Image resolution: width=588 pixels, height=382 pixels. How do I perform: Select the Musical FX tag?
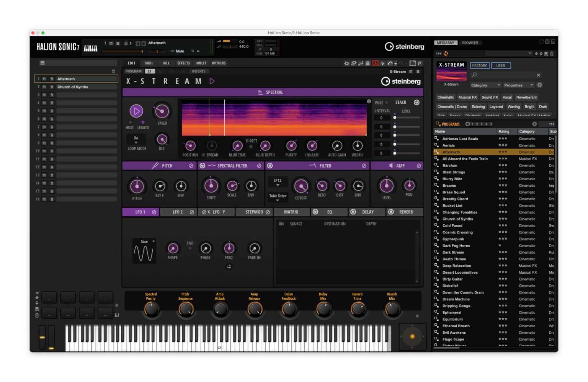pos(467,97)
